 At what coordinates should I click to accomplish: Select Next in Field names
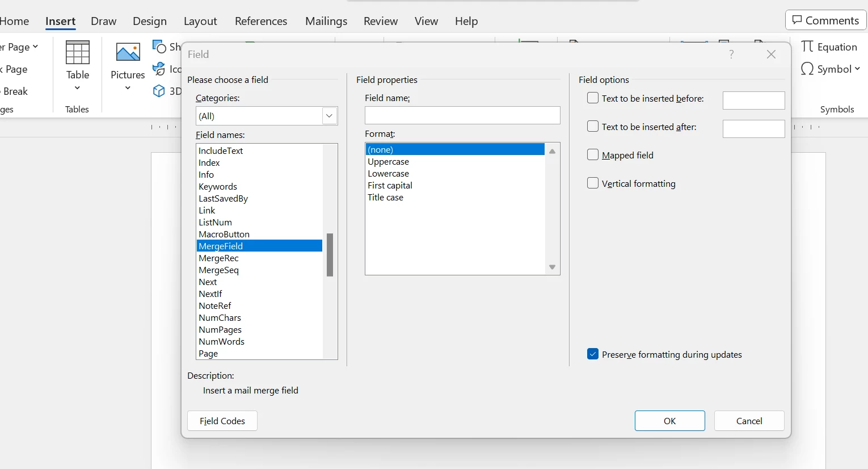coord(259,282)
